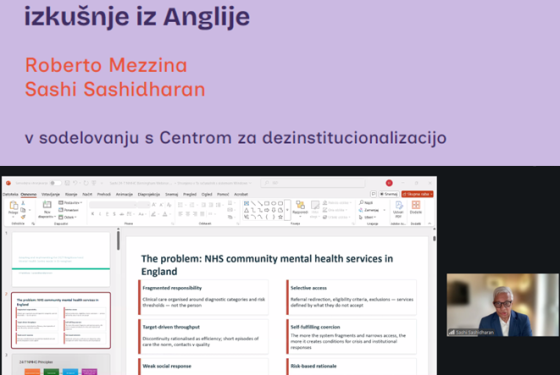This screenshot has width=560, height=375.
Task: Select the star shape in shapes gallery
Action: pos(280,217)
